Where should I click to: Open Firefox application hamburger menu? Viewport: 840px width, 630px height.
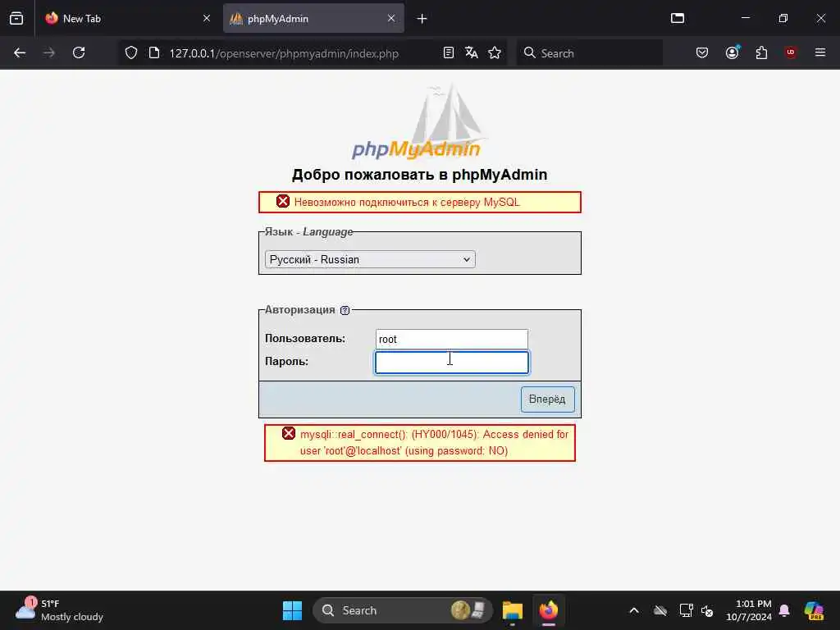click(x=820, y=52)
